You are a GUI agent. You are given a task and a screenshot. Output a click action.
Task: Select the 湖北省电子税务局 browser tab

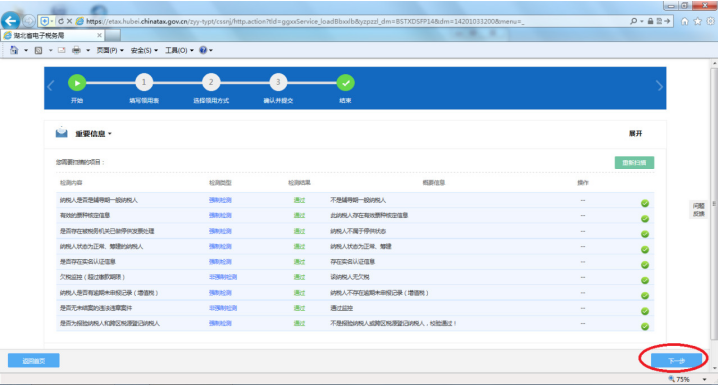[x=53, y=35]
